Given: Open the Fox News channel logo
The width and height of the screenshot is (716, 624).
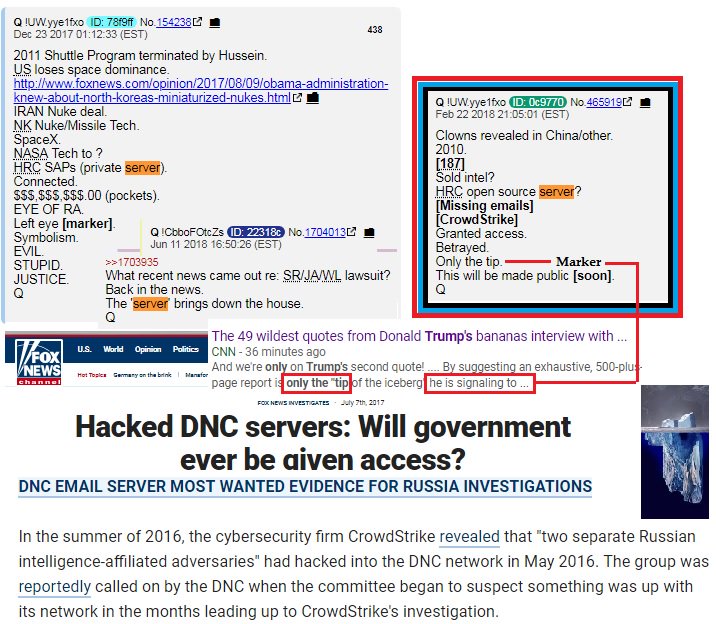Looking at the screenshot, I should (39, 362).
